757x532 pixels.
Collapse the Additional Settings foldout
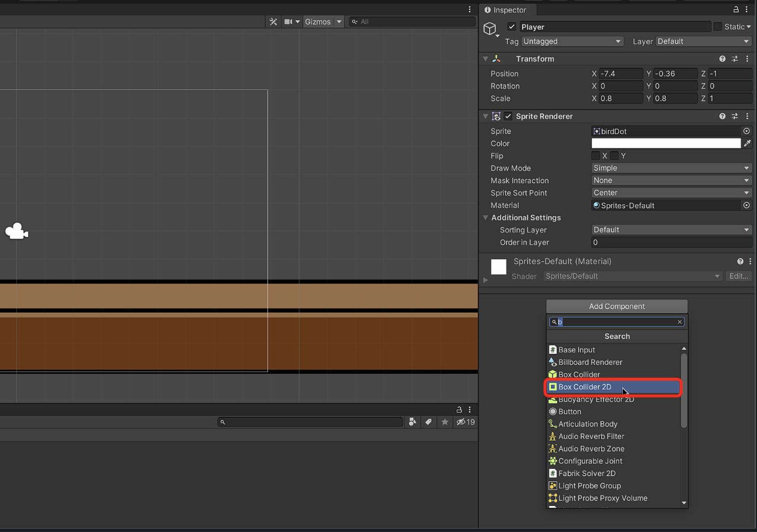(x=485, y=218)
